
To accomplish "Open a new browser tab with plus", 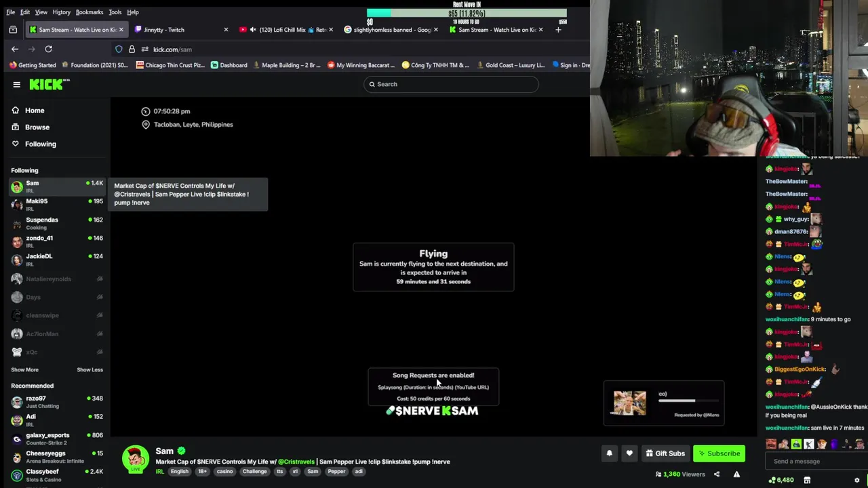I will (558, 30).
